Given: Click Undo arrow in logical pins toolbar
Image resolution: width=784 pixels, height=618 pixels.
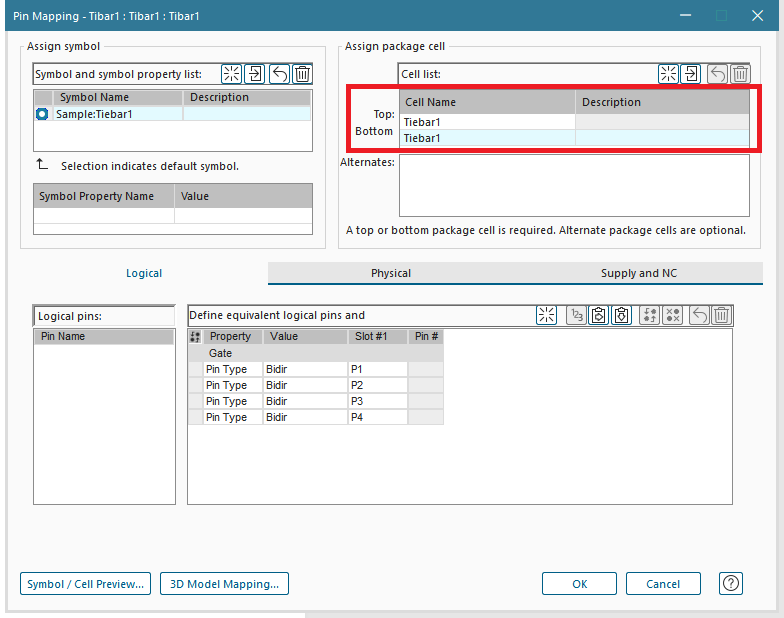Looking at the screenshot, I should [699, 315].
